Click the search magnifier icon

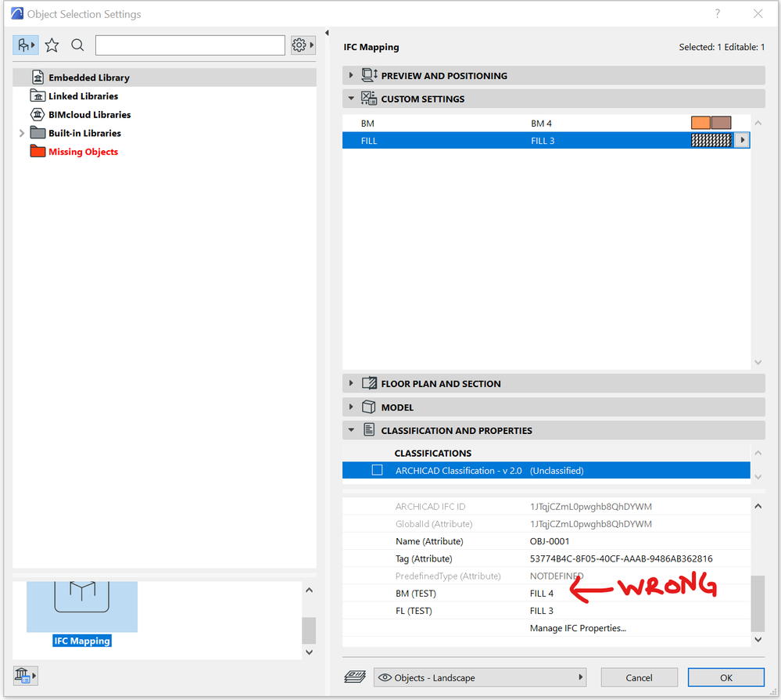77,45
